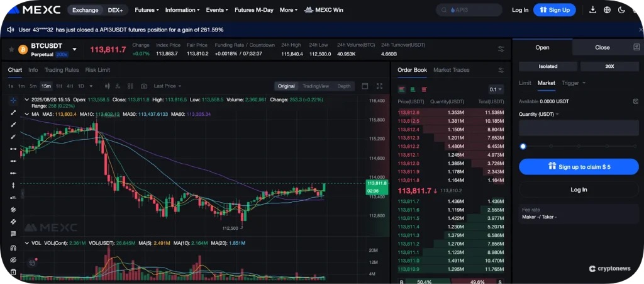
Task: Click the MEXC Win icon
Action: tap(308, 10)
